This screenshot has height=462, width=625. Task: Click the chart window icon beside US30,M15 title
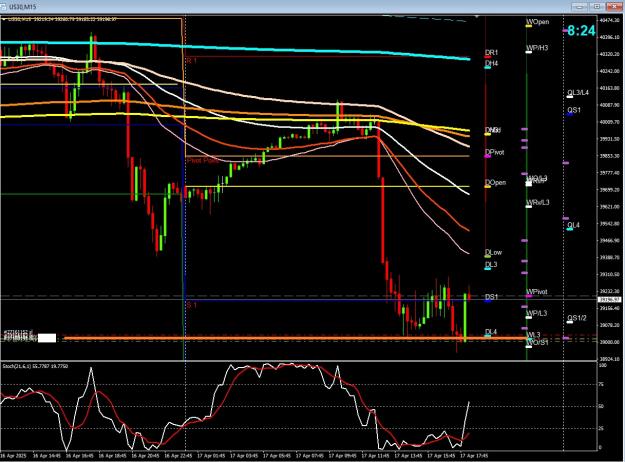[x=4, y=7]
